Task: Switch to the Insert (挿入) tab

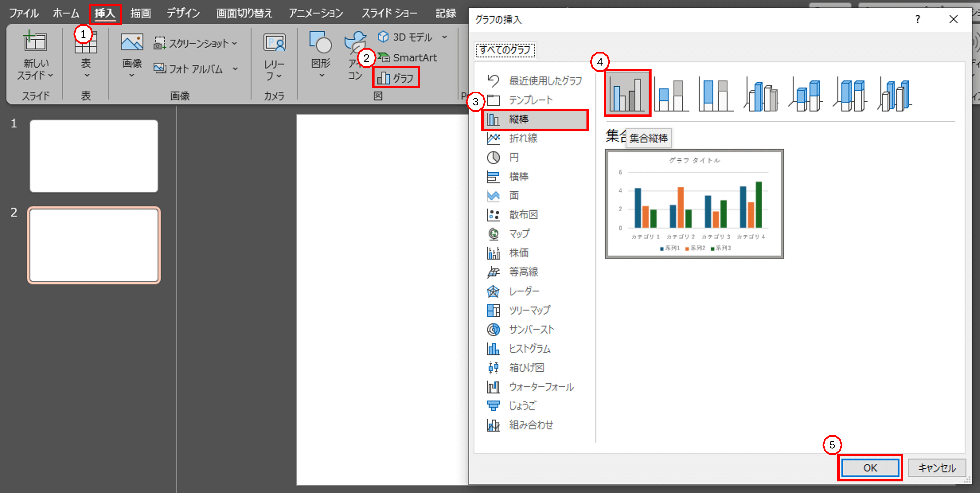Action: coord(105,13)
